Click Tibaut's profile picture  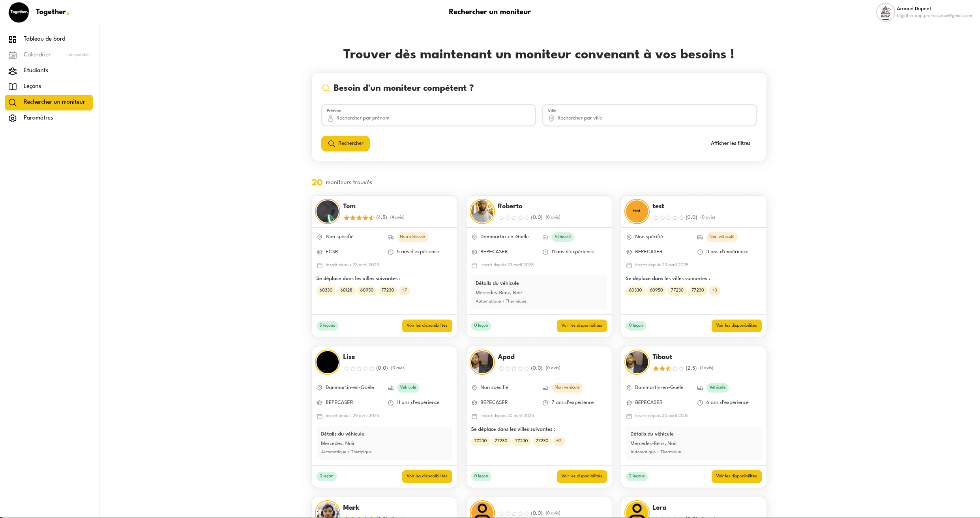point(637,362)
